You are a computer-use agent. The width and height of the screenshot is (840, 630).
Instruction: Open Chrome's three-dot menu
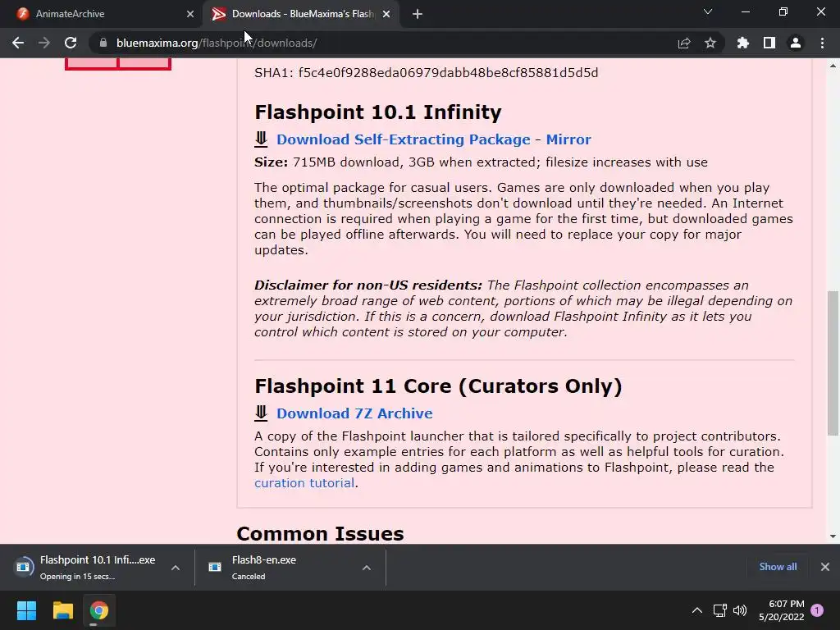822,43
